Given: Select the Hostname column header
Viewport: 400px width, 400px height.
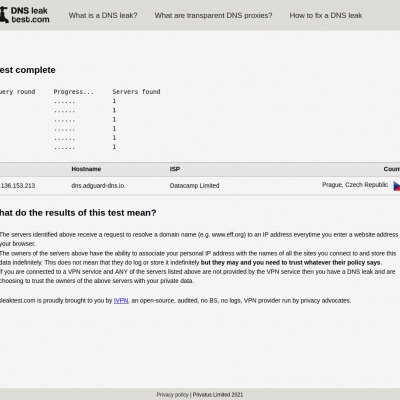Looking at the screenshot, I should tap(86, 169).
